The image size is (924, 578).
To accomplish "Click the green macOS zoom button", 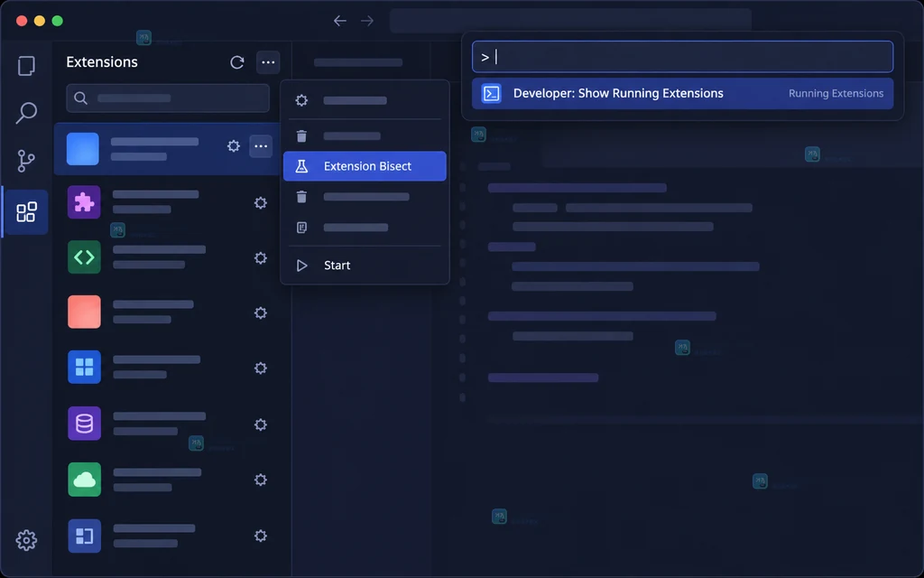I will click(x=57, y=22).
